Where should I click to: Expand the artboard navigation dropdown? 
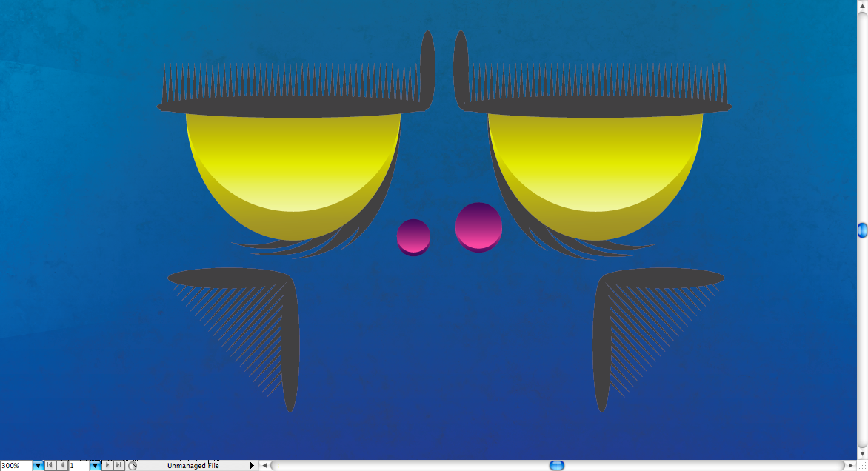95,466
